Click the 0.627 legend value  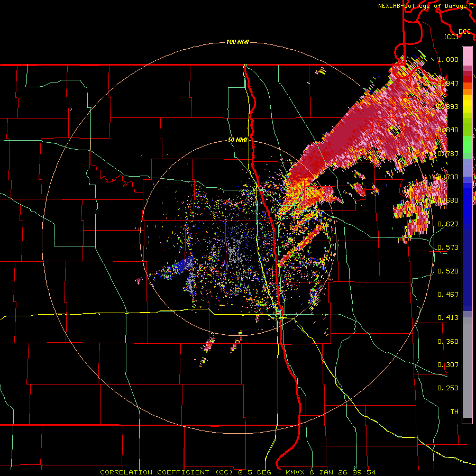click(448, 224)
